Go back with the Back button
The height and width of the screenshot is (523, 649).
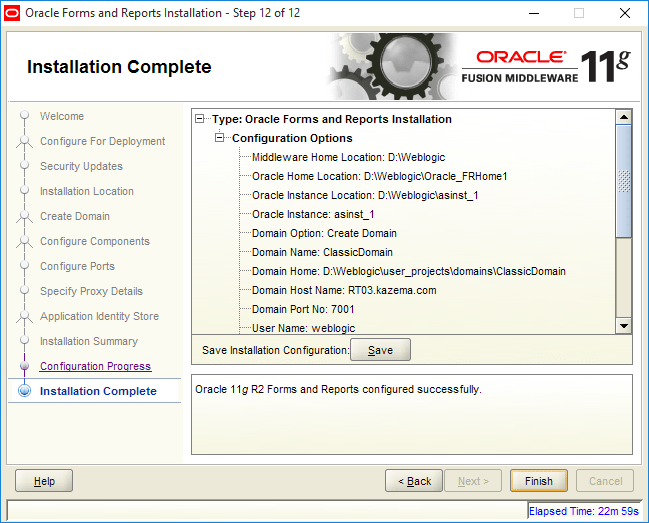[414, 481]
